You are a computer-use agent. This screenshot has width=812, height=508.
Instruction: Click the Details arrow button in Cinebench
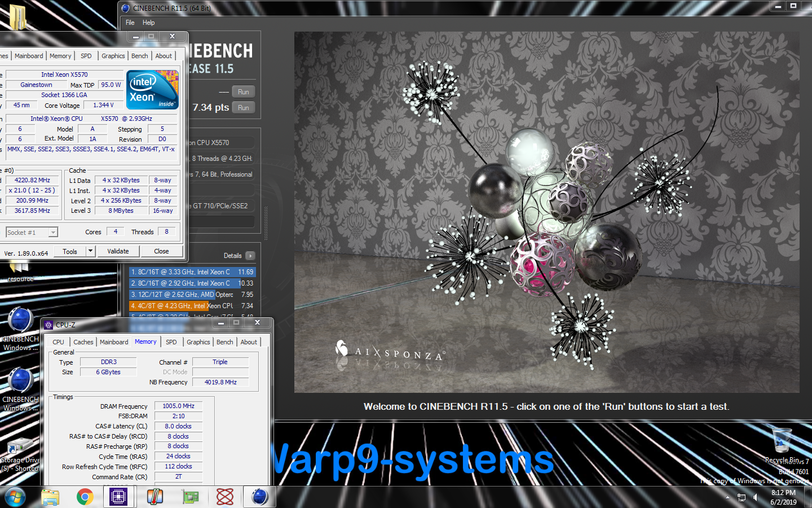click(x=250, y=256)
